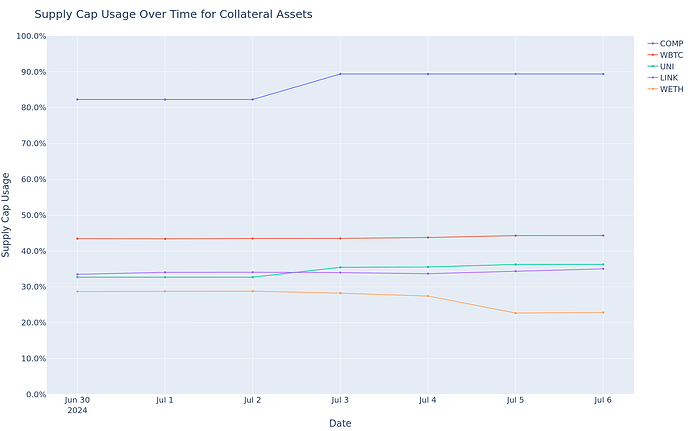Click the "Jun 30 2024" x-axis label

[77, 404]
